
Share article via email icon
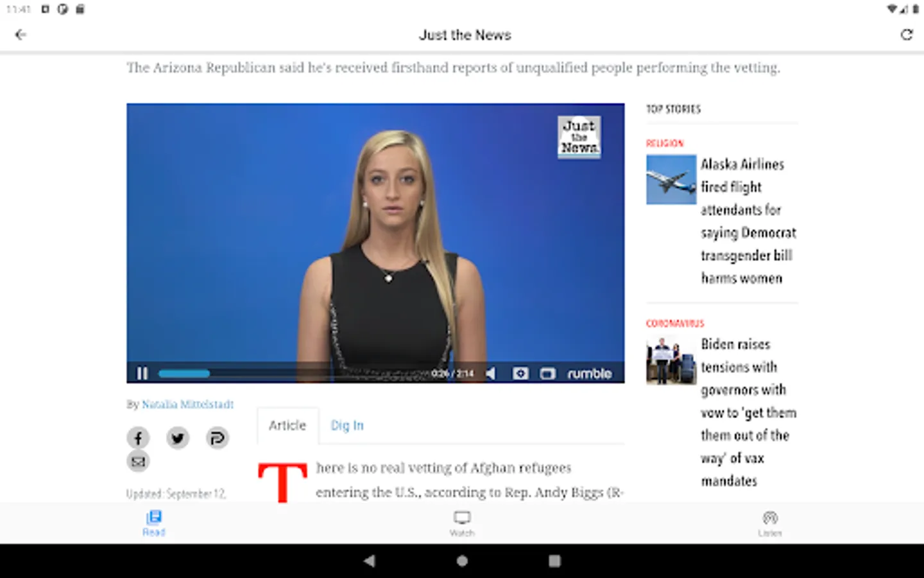(x=138, y=461)
